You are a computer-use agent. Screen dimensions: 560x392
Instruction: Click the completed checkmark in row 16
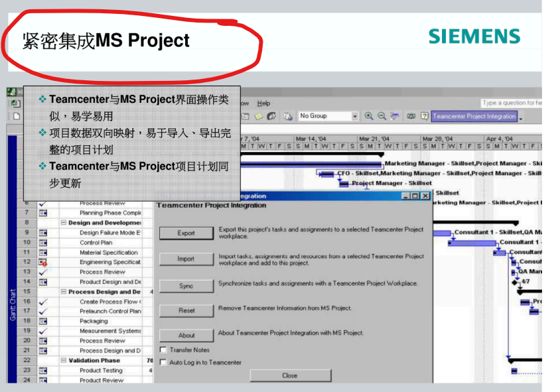[x=43, y=302]
